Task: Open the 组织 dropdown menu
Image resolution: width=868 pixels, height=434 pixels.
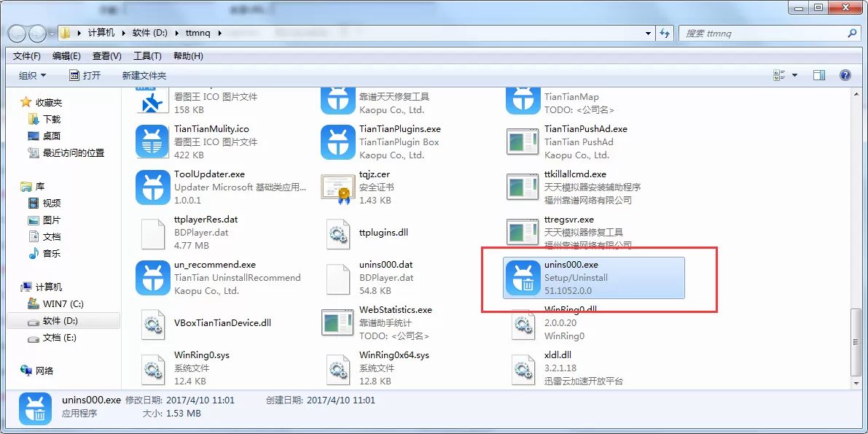Action: [33, 75]
